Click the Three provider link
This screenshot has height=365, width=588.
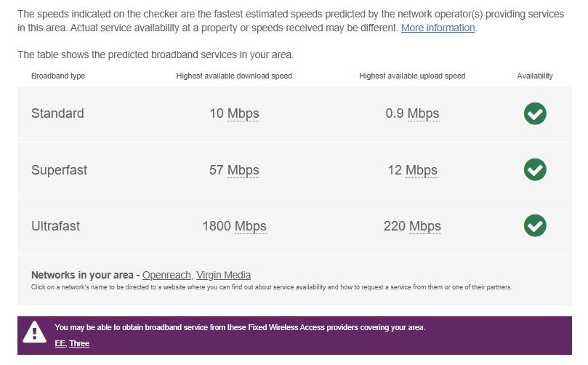(x=79, y=343)
